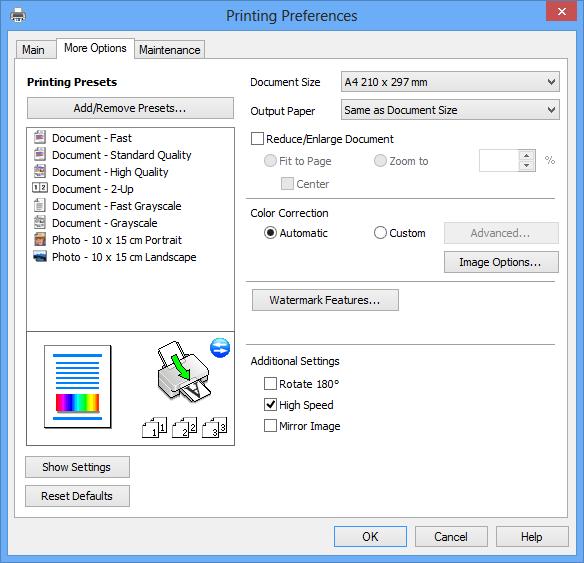
Task: Enable the Mirror Image checkbox
Action: point(270,426)
